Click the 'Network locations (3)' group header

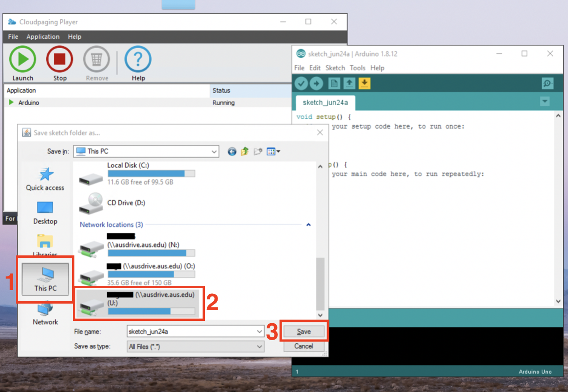pyautogui.click(x=111, y=225)
